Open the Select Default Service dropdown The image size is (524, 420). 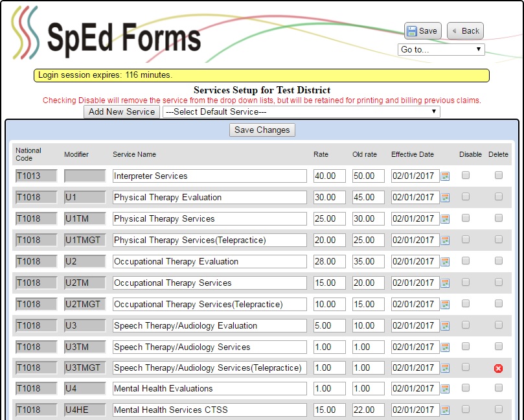[301, 112]
